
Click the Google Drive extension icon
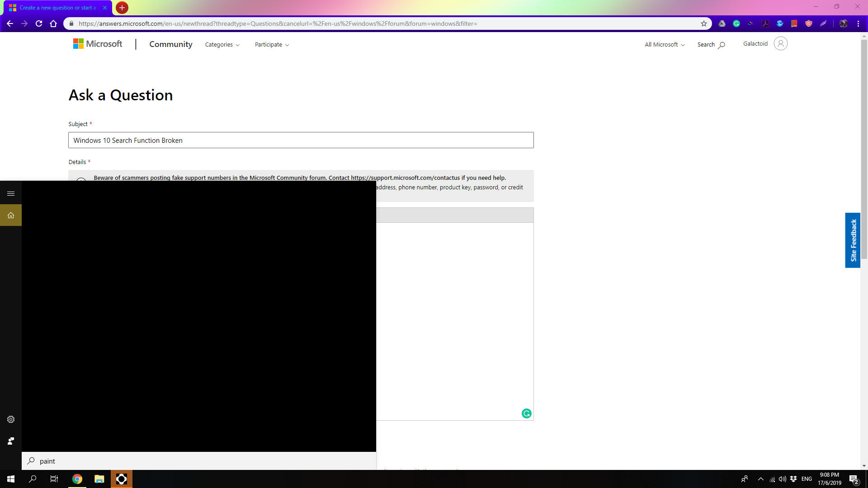722,23
